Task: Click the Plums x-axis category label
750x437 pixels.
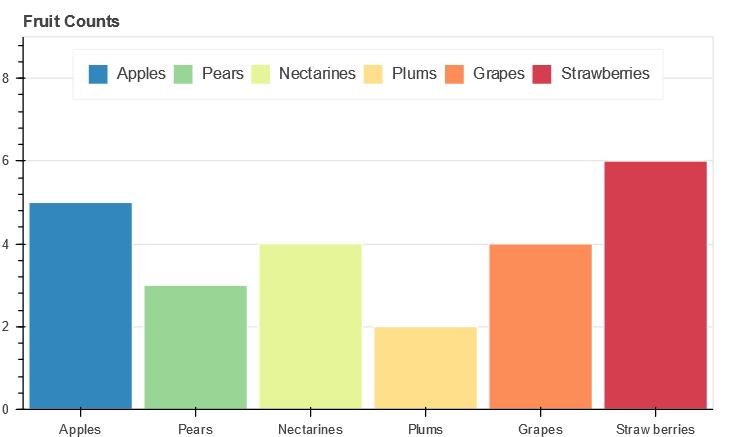Action: click(x=426, y=429)
